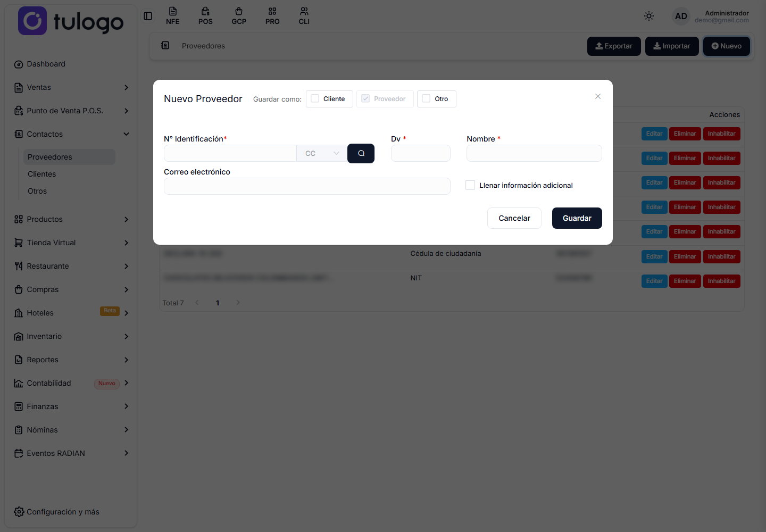Focus the Nombre input field
Screen dimensions: 766x532
pyautogui.click(x=534, y=153)
